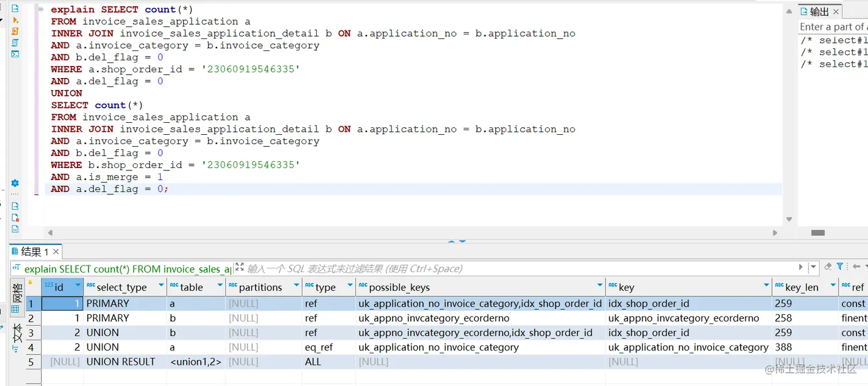Click first output log line select#1
The image size is (868, 386).
[x=834, y=40]
